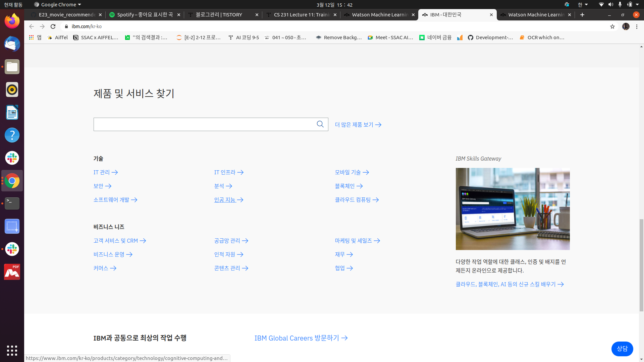Reload the IBM page
644x362 pixels.
click(53, 26)
